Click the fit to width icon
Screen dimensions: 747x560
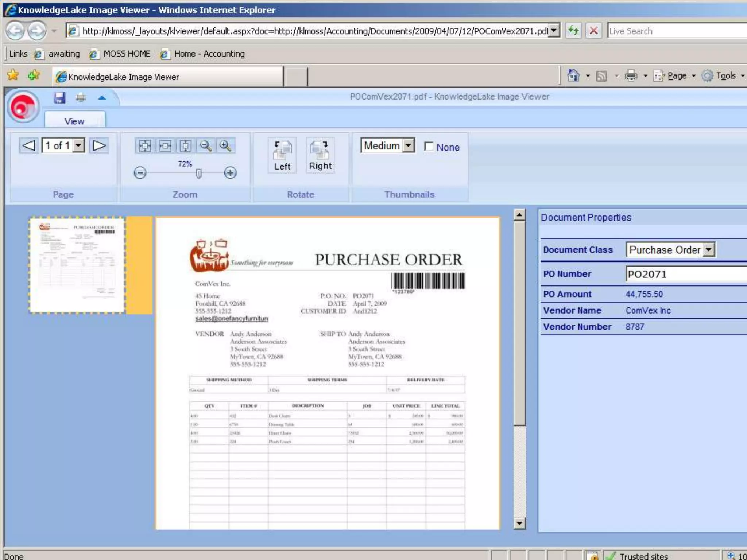[x=165, y=146]
